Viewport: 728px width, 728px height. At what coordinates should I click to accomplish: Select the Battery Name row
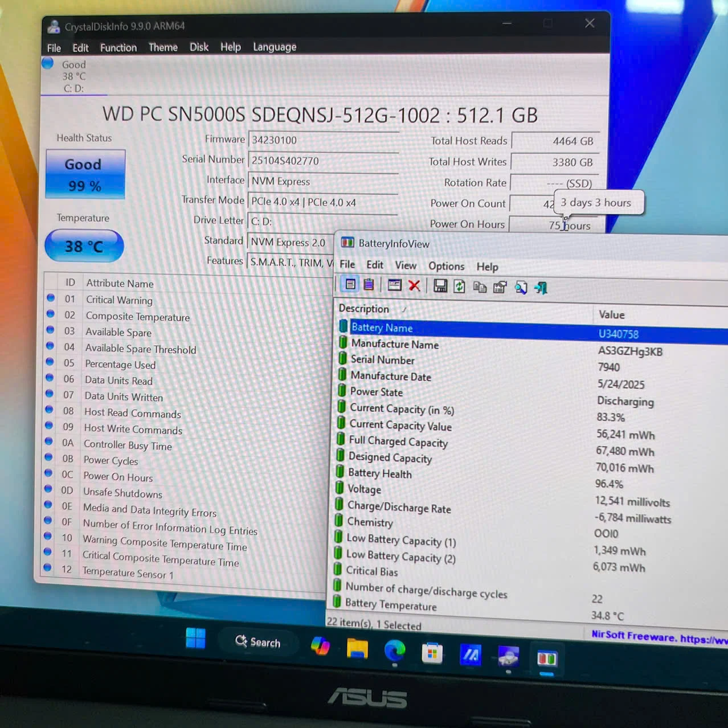click(531, 330)
